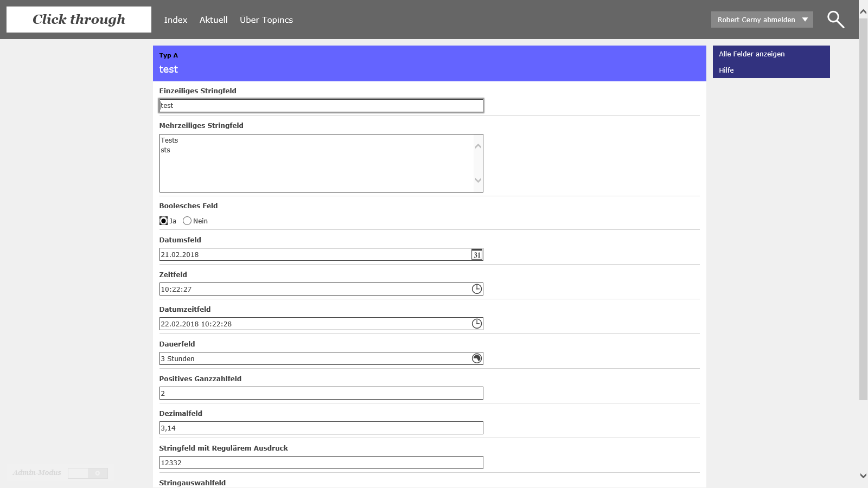Viewport: 868px width, 488px height.
Task: Select the Ja radio button
Action: pos(163,221)
